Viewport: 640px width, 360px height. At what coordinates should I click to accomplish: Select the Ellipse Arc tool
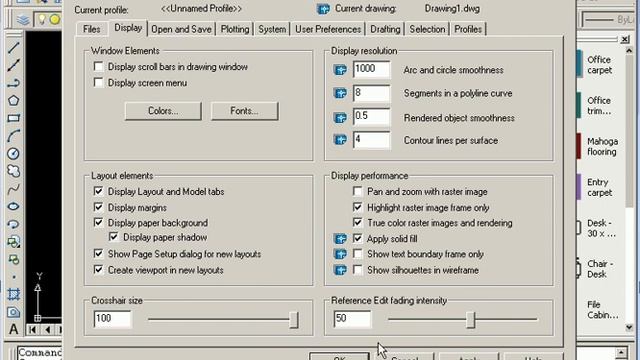coord(13,224)
